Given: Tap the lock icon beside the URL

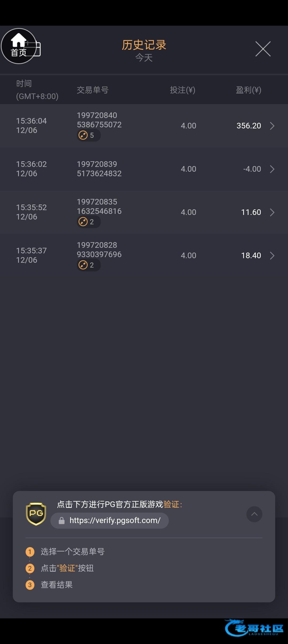Looking at the screenshot, I should click(x=62, y=521).
